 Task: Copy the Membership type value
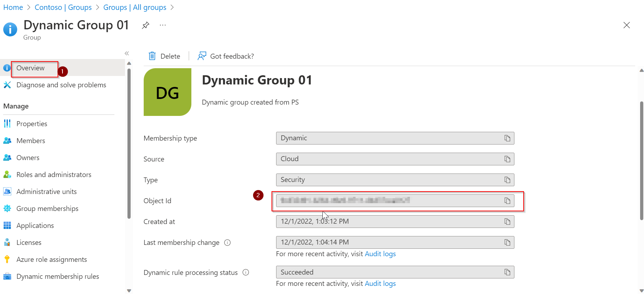click(507, 138)
